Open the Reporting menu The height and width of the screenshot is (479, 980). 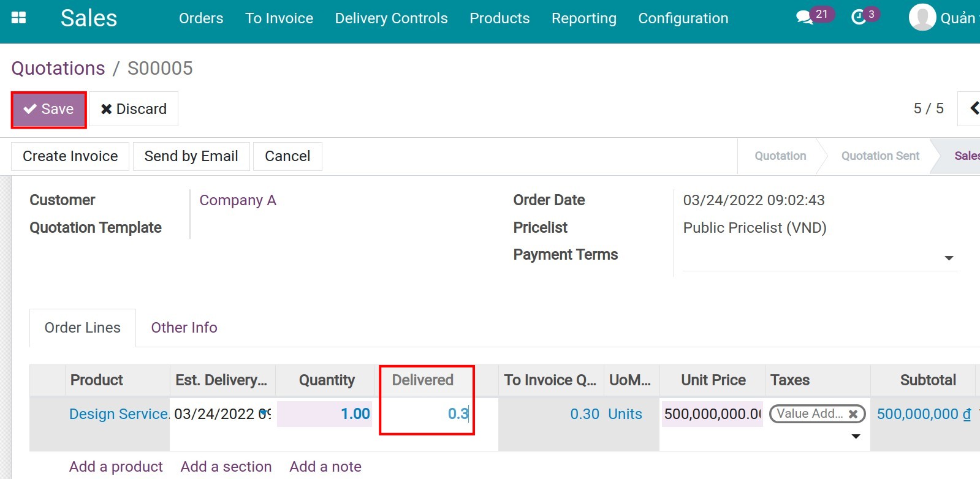tap(584, 18)
